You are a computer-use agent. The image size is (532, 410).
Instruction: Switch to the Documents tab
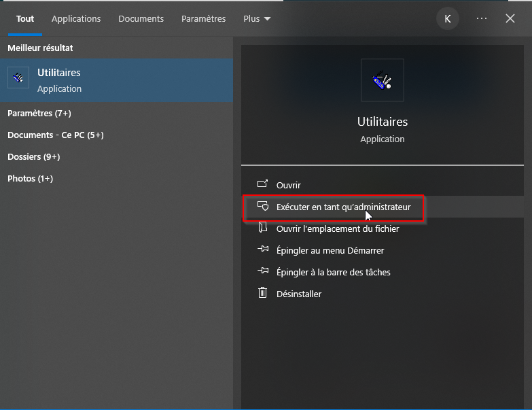pos(141,18)
